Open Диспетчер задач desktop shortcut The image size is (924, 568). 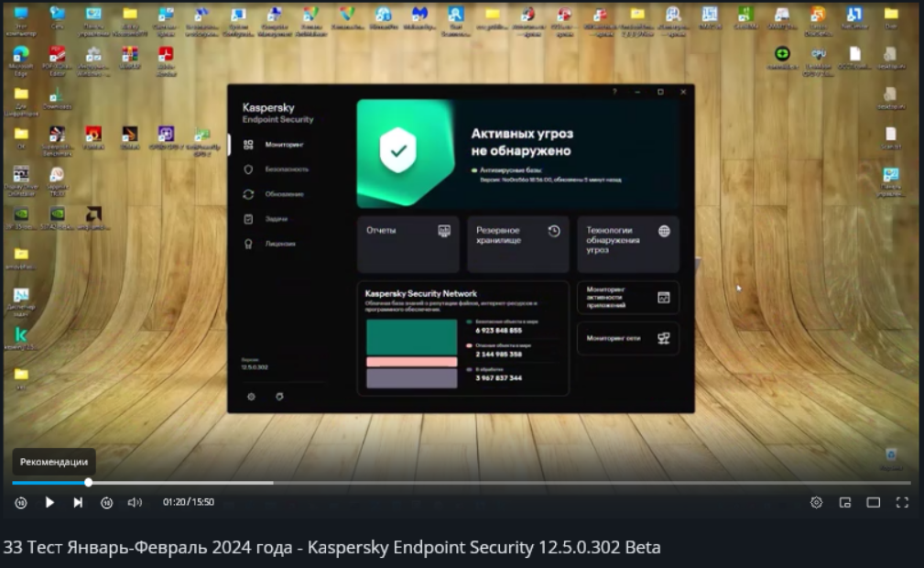(x=21, y=302)
